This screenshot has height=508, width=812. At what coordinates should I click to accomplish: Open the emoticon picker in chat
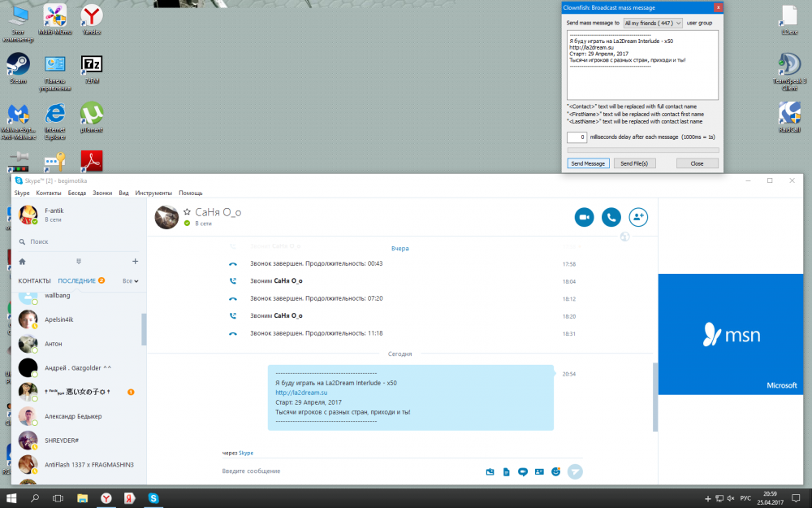point(556,471)
